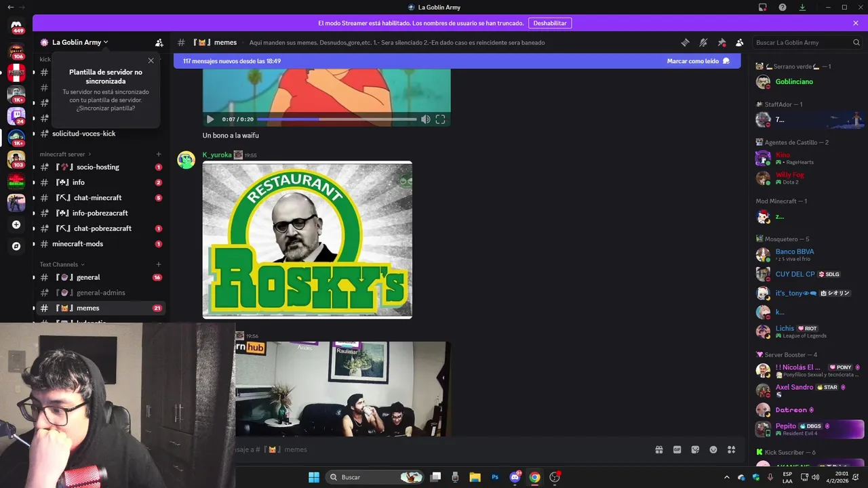868x488 pixels.
Task: Open File Explorer from the taskbar
Action: (475, 477)
